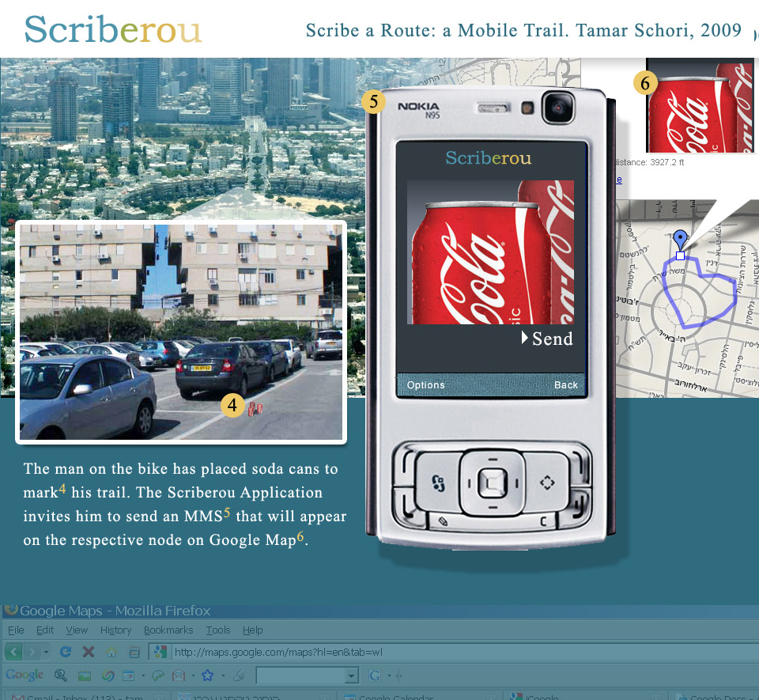759x700 pixels.
Task: Click the Google G search engine icon
Action: click(x=374, y=675)
